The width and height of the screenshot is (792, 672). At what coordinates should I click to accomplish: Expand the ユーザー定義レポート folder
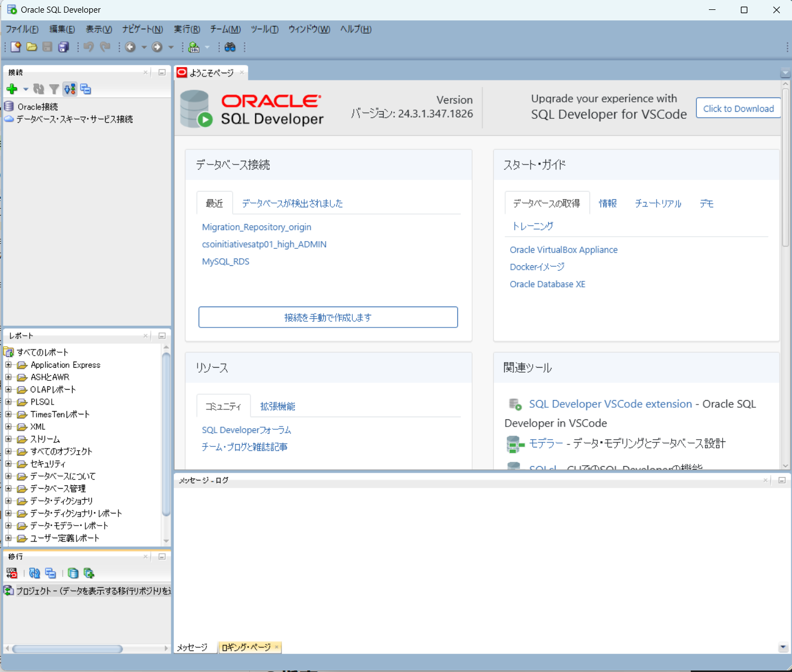tap(8, 538)
